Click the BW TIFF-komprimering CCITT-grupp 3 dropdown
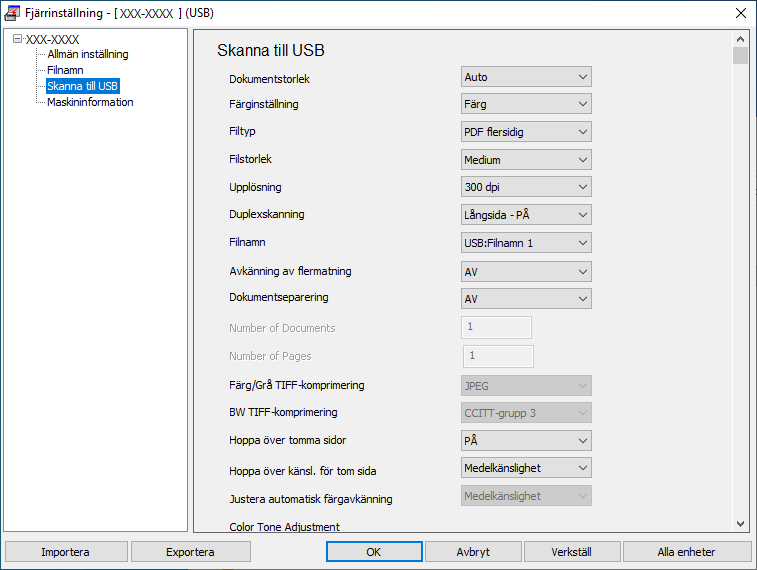 pyautogui.click(x=526, y=413)
